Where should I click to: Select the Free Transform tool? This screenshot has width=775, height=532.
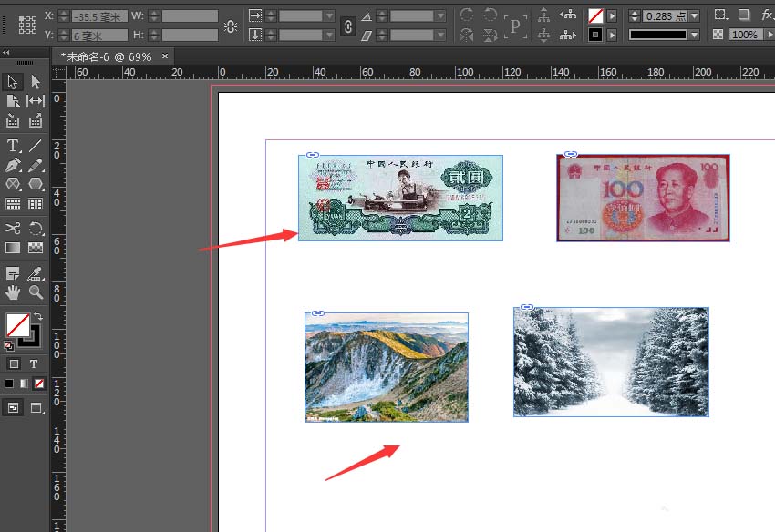35,229
